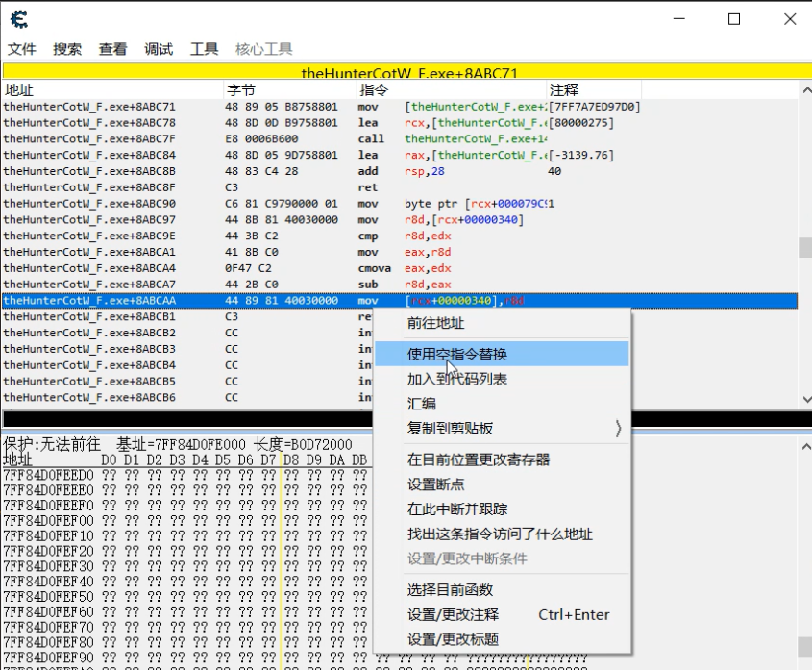Click the disassembler scrollbar up arrow
The width and height of the screenshot is (812, 670).
point(804,89)
